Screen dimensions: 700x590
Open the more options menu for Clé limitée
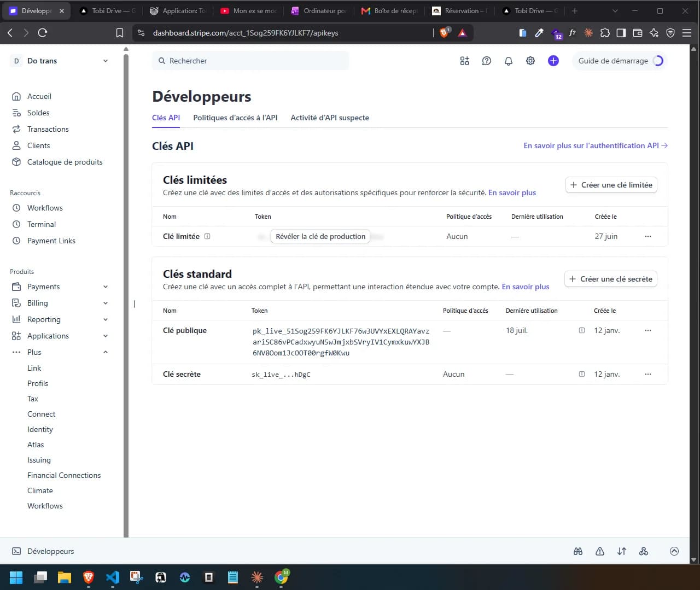[648, 236]
